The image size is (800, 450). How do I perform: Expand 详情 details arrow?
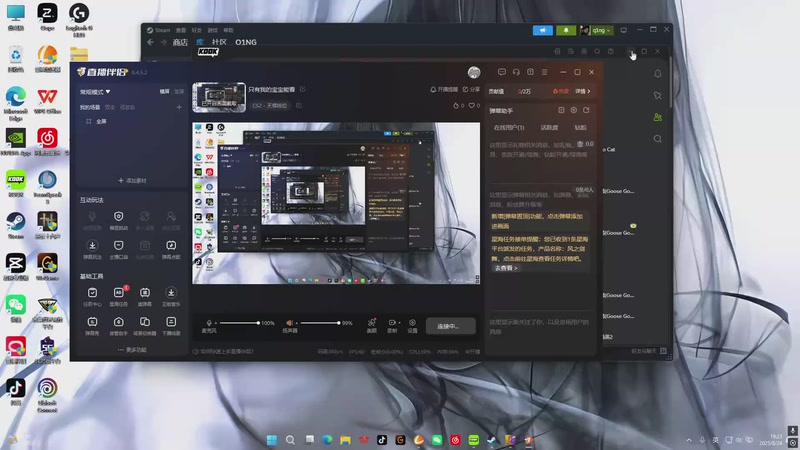coord(583,91)
